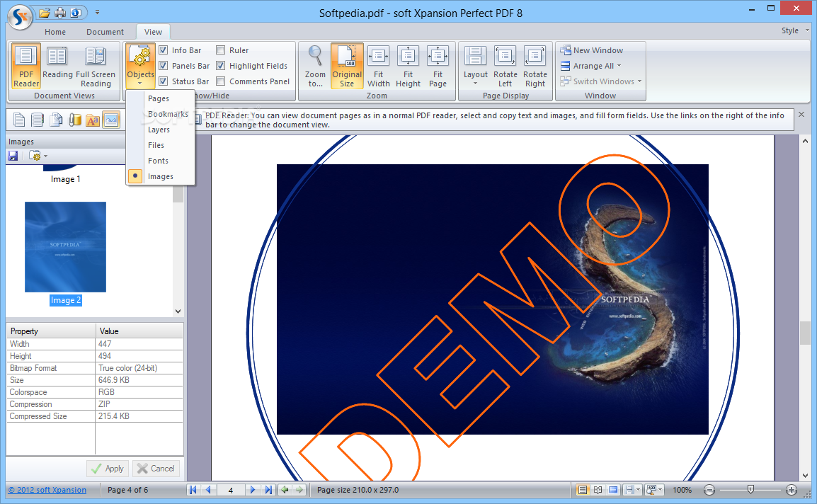The height and width of the screenshot is (504, 817).
Task: Uncheck the Panels Bar checkbox
Action: coord(163,66)
